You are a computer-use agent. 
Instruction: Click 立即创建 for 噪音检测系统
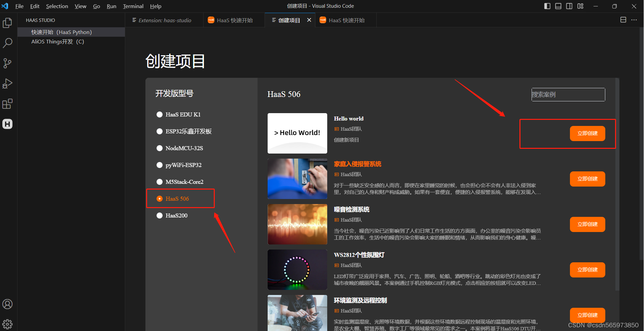587,224
